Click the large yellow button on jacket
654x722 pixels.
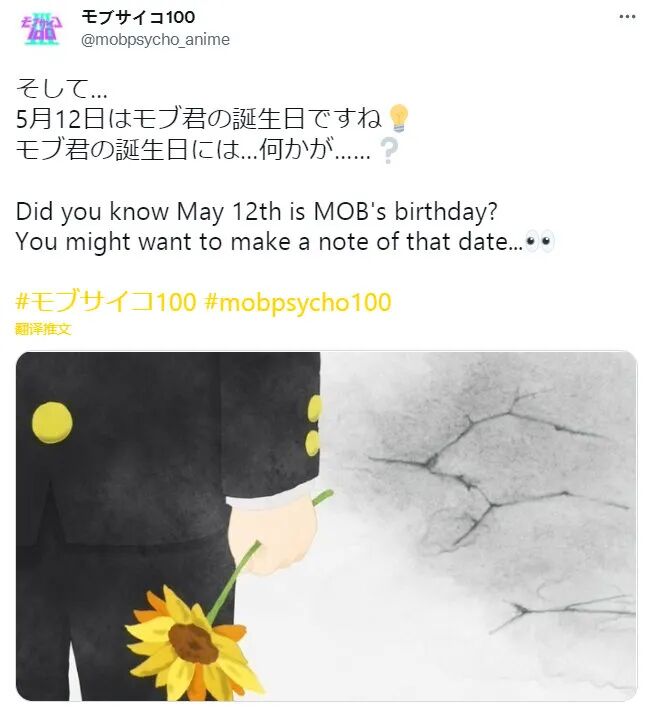52,423
